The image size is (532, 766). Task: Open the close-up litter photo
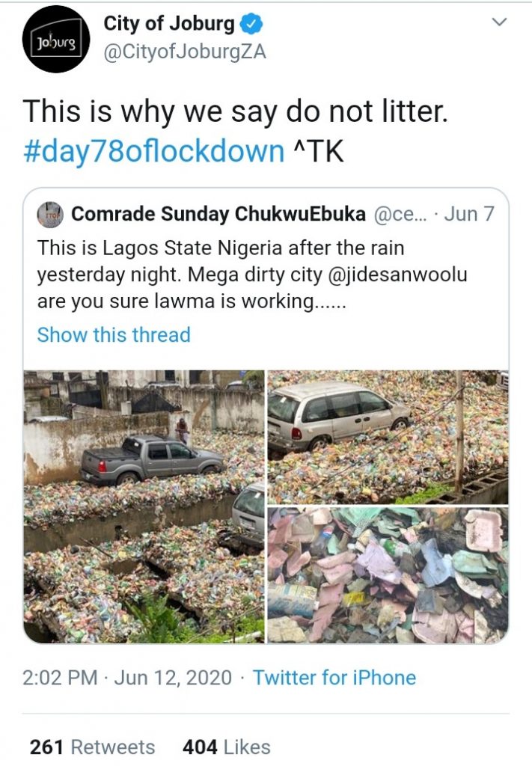click(388, 575)
